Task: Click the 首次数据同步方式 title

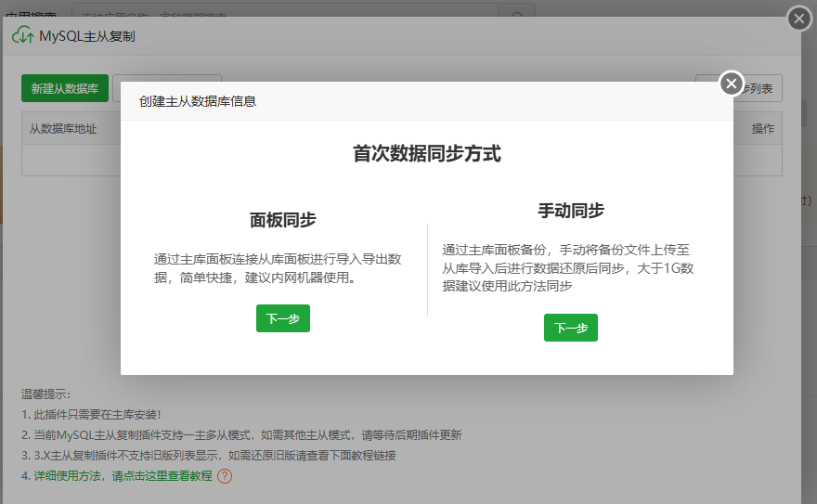Action: point(427,153)
